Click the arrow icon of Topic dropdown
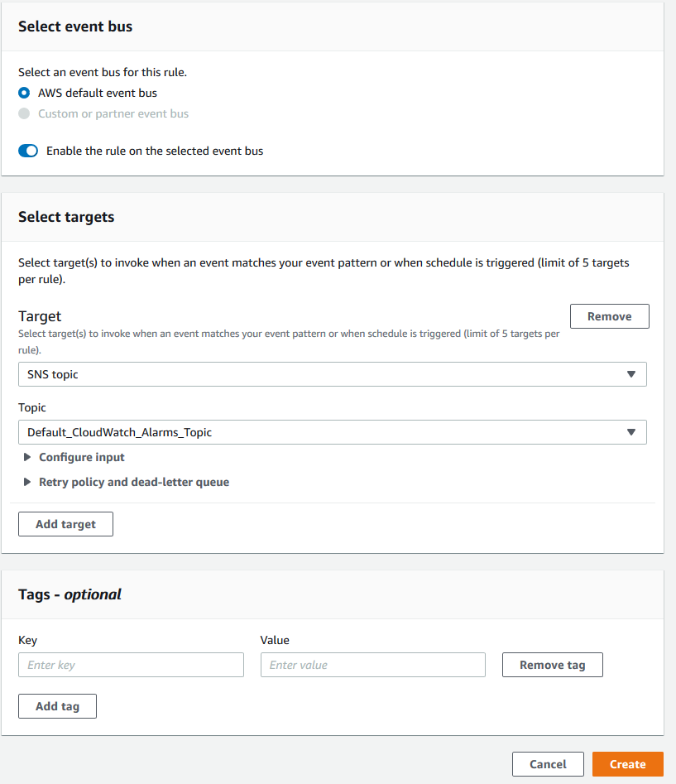 (x=631, y=432)
